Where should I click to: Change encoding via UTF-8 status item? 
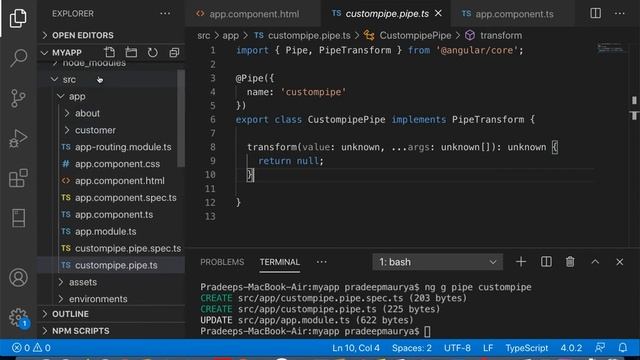[457, 348]
